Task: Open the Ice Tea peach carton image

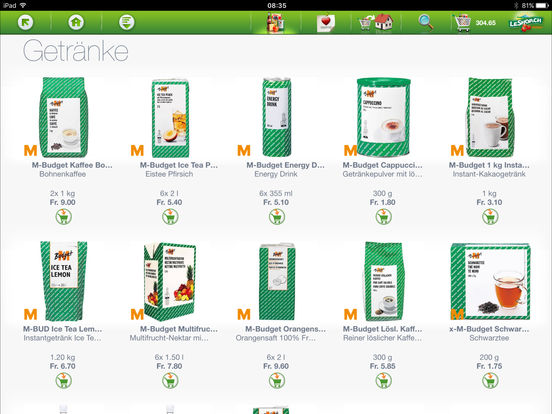Action: [x=170, y=118]
